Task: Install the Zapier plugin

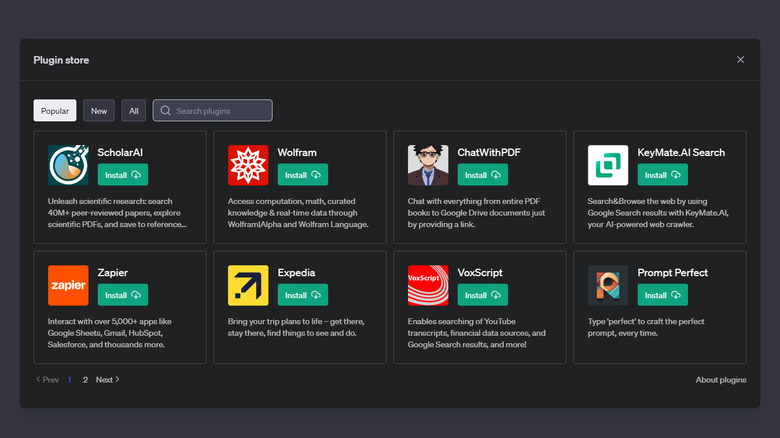Action: click(x=123, y=295)
